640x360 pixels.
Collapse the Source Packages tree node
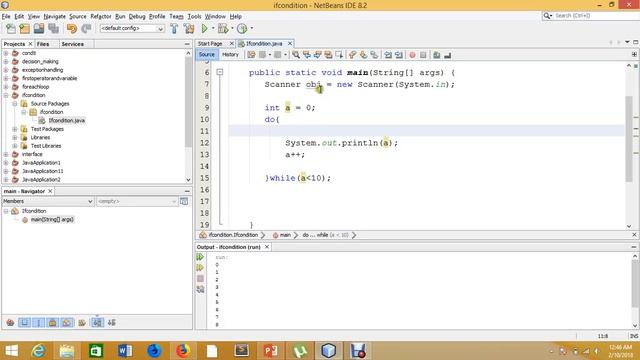click(x=15, y=104)
